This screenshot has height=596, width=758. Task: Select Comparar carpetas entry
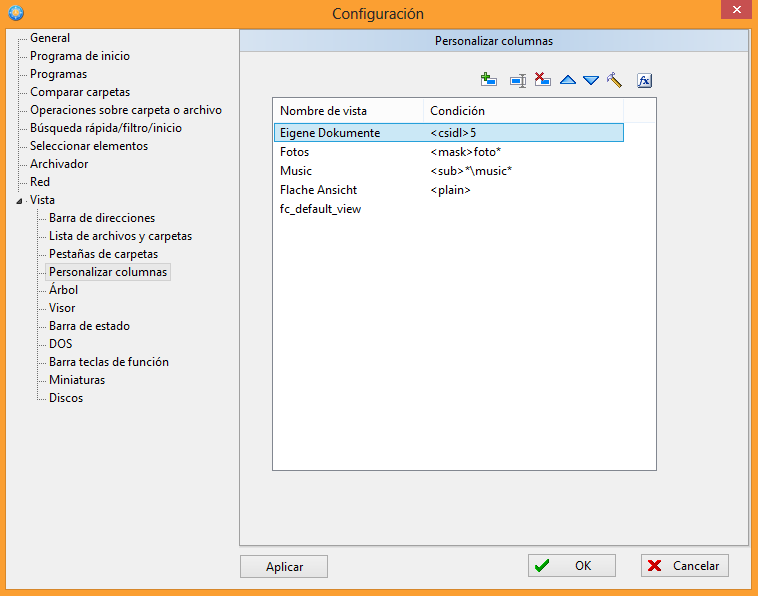click(x=80, y=92)
